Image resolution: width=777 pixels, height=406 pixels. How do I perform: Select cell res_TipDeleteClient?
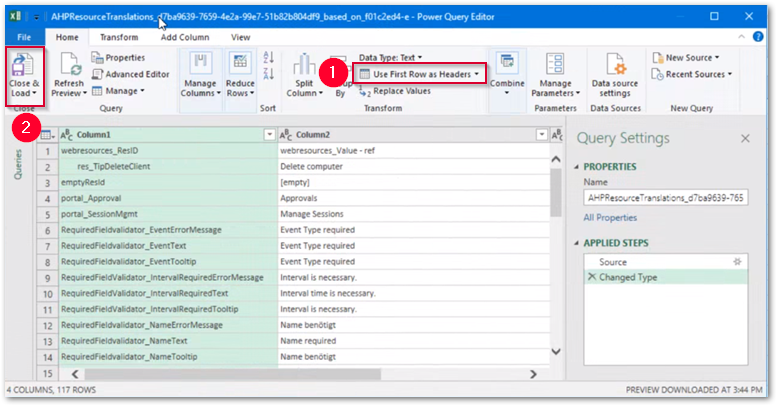168,167
